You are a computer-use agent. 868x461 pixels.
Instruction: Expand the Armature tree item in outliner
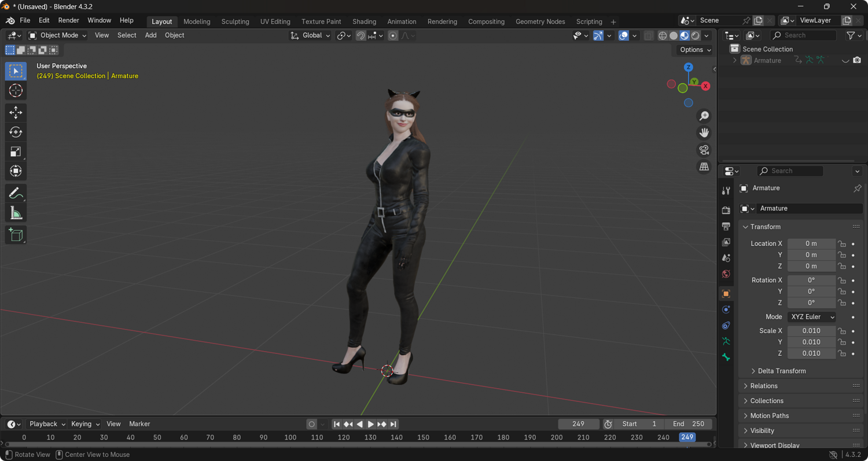(x=735, y=61)
